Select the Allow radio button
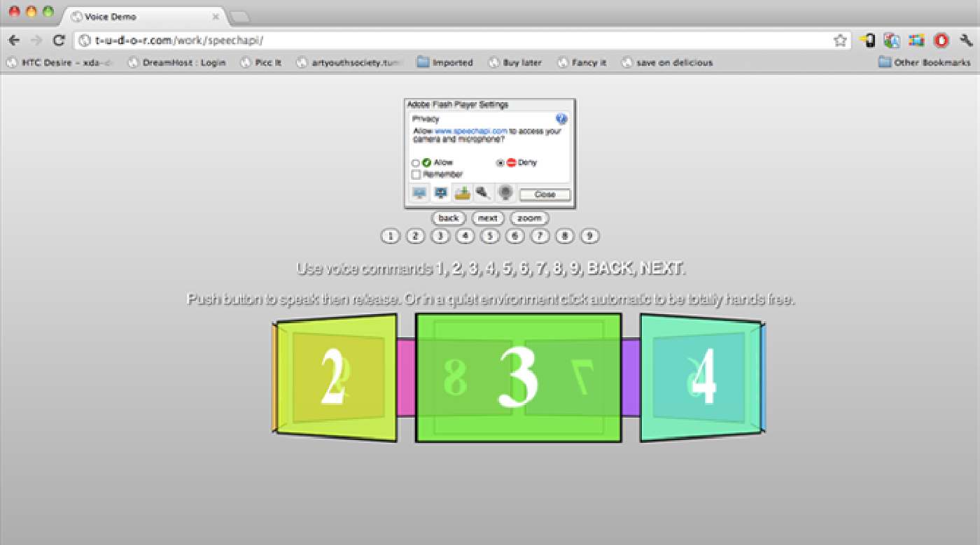This screenshot has height=545, width=980. (416, 163)
